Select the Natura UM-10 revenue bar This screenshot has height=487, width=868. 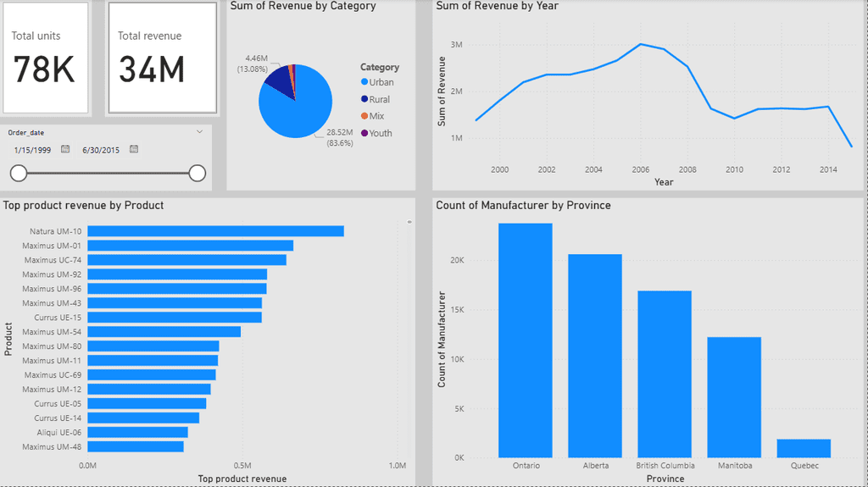click(x=216, y=230)
